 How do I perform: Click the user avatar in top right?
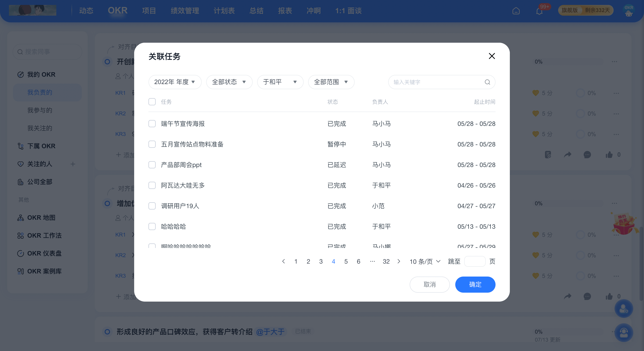tap(629, 11)
